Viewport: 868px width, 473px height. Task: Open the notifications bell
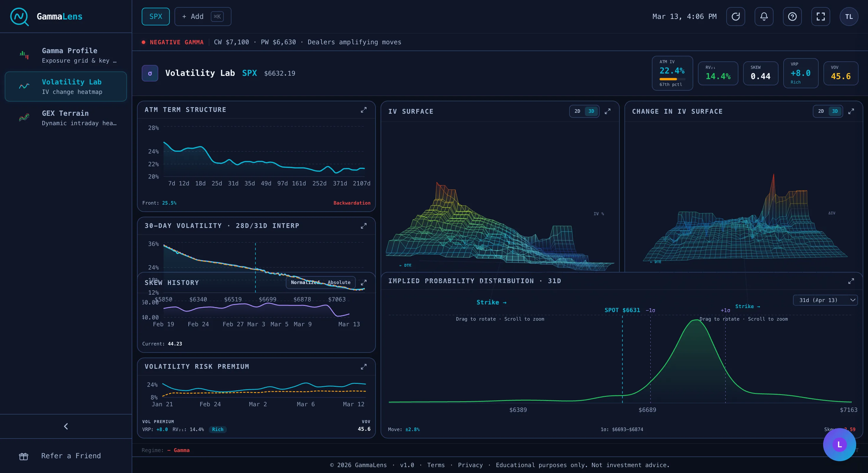(764, 16)
